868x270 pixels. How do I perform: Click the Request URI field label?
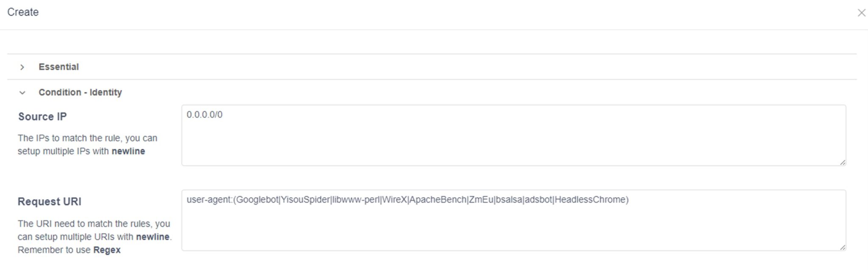click(50, 202)
